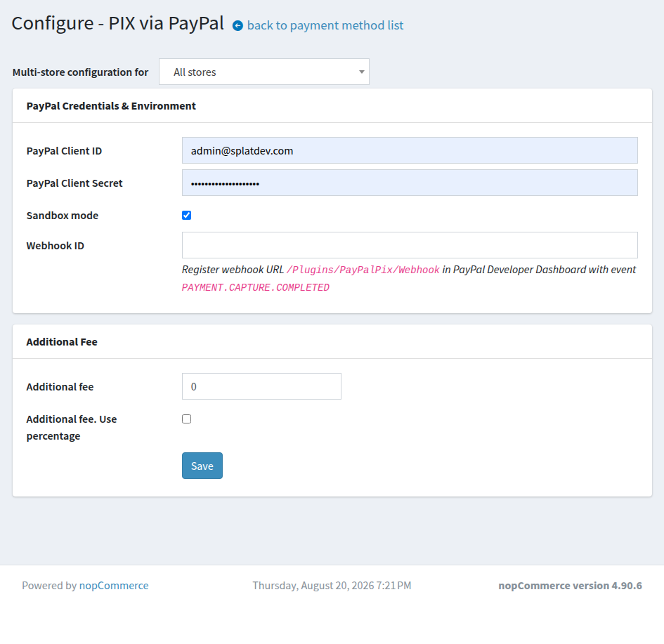The width and height of the screenshot is (664, 644).
Task: Click the Configure - PIX via PayPal heading
Action: pos(118,23)
